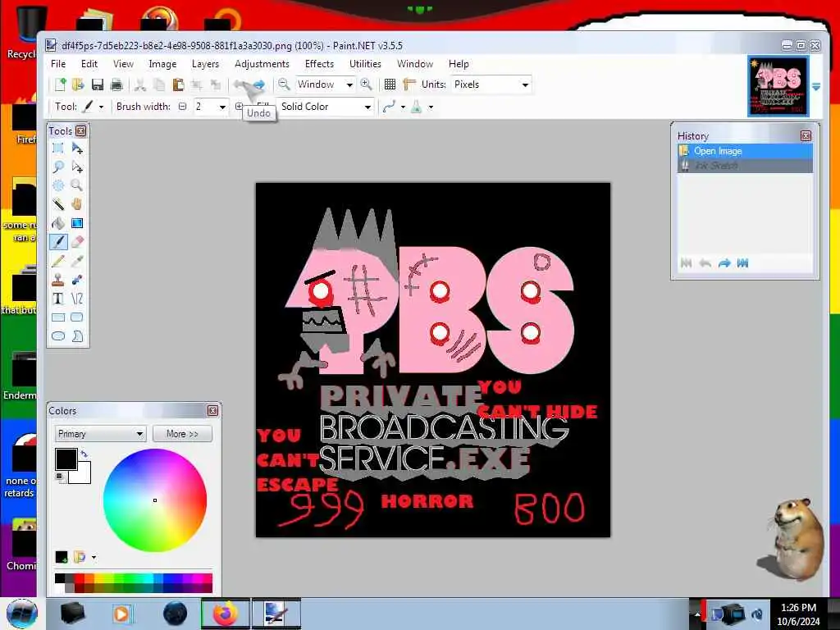Click the Open file toolbar icon

78,84
